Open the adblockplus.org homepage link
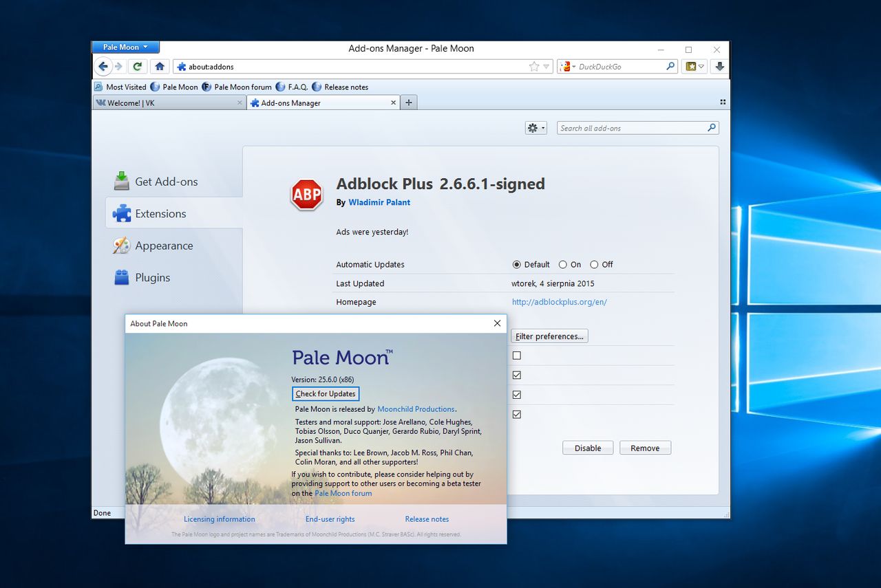This screenshot has height=588, width=881. point(560,302)
